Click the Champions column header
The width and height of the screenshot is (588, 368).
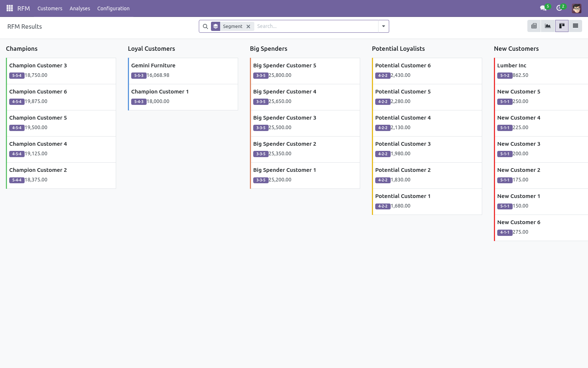click(22, 49)
